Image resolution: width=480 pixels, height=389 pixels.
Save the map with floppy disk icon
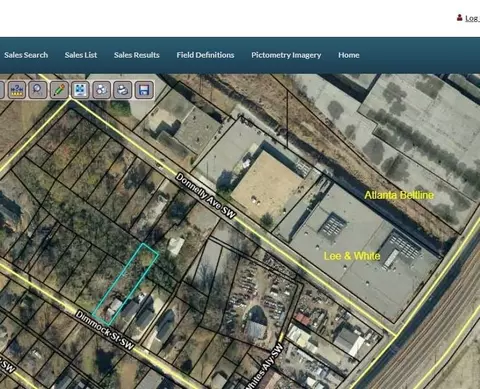click(144, 90)
